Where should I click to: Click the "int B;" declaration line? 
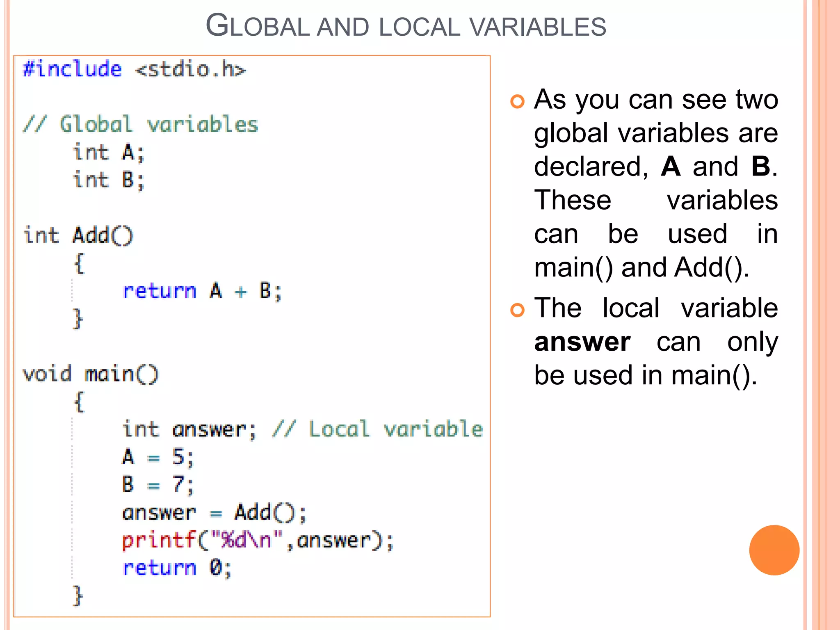109,180
